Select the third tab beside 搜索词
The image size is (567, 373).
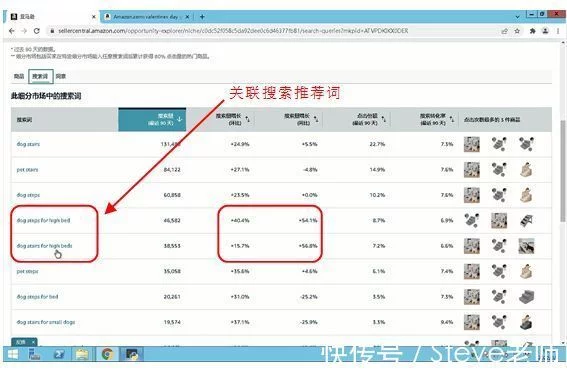click(x=61, y=76)
